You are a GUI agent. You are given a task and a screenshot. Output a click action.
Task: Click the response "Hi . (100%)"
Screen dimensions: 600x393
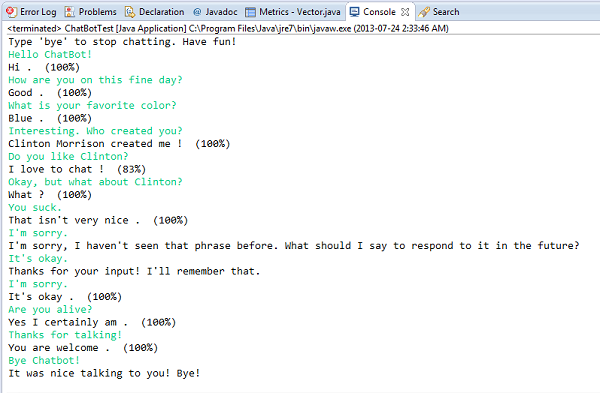pos(44,67)
